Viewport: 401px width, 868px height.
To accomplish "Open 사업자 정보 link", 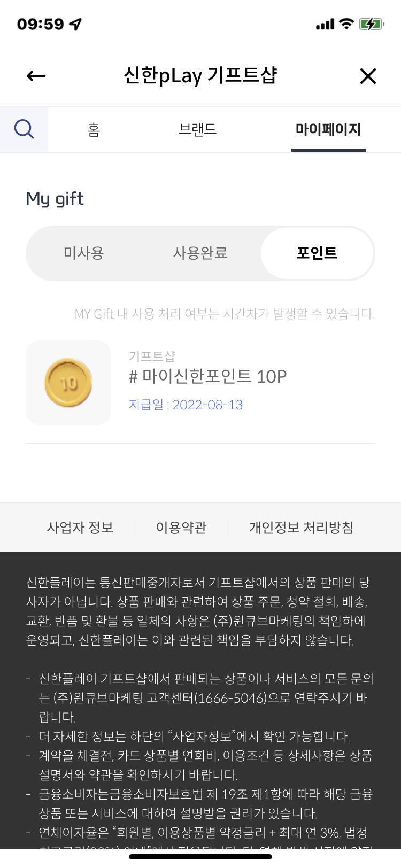I will click(80, 528).
